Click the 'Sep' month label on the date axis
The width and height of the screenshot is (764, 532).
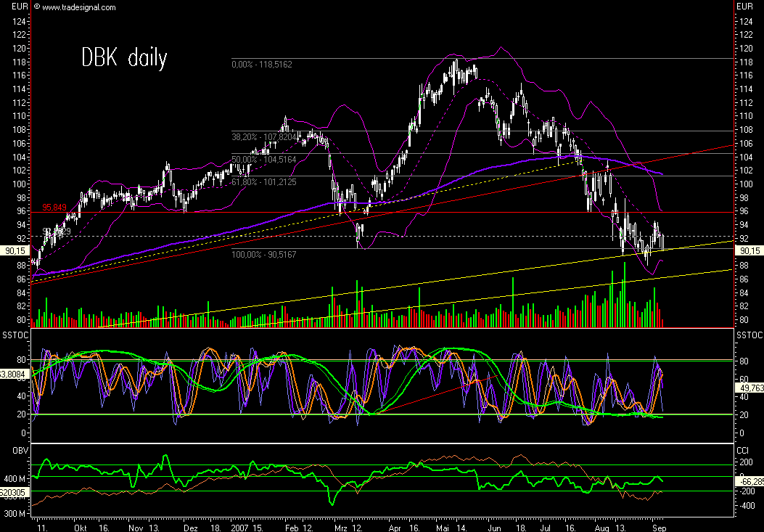[660, 528]
